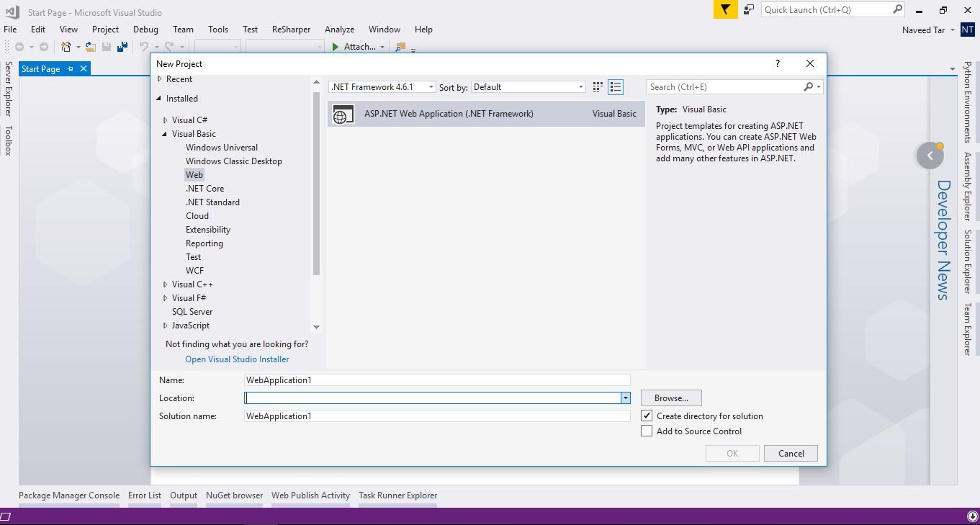Pin the Start Page tab
The width and height of the screenshot is (980, 525).
pos(70,68)
